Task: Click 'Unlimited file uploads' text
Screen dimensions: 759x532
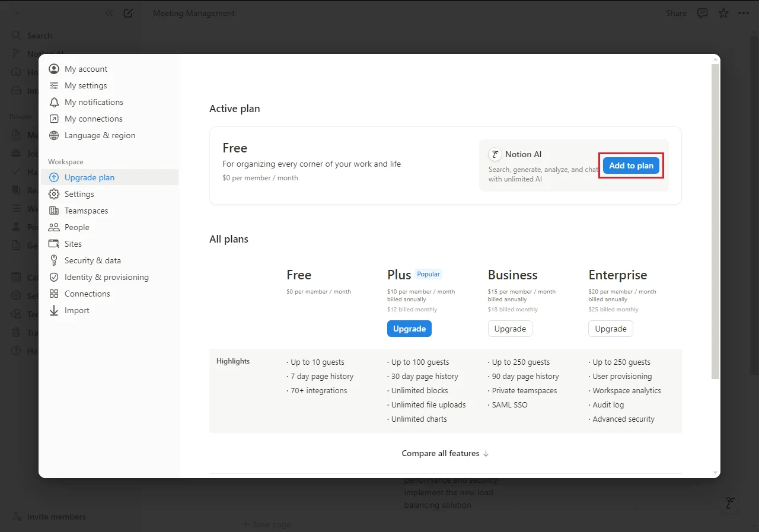Action: 428,404
